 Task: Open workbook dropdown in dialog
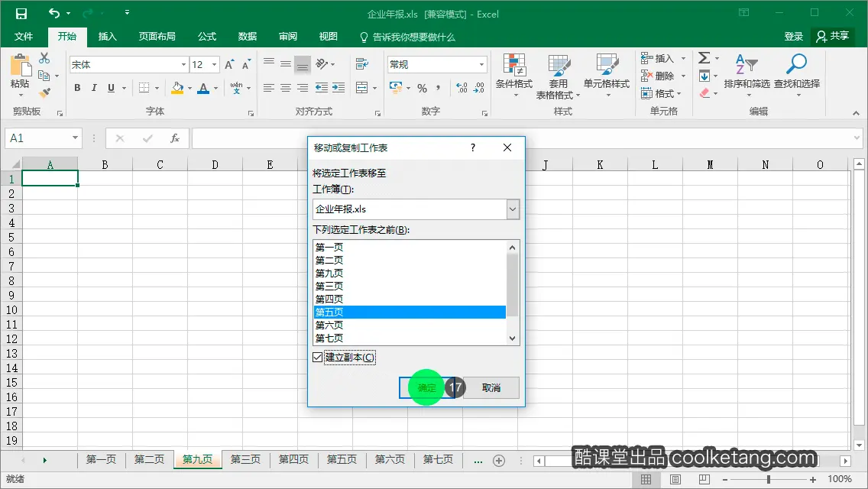coord(513,209)
